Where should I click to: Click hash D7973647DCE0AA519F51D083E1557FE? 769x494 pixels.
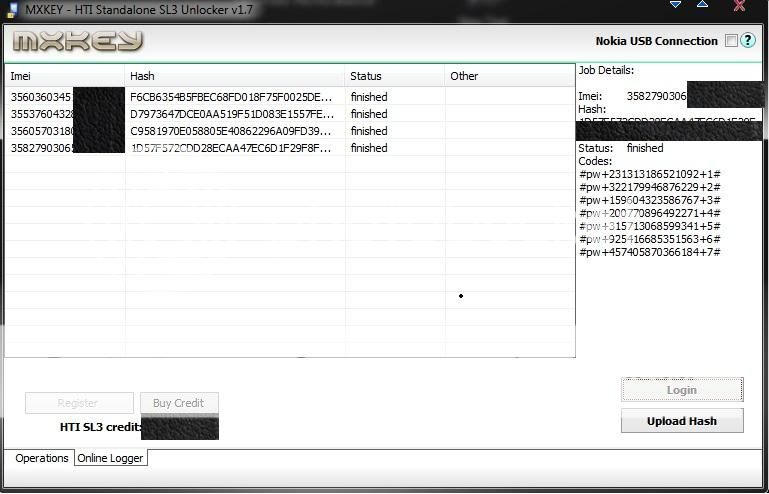click(x=231, y=114)
